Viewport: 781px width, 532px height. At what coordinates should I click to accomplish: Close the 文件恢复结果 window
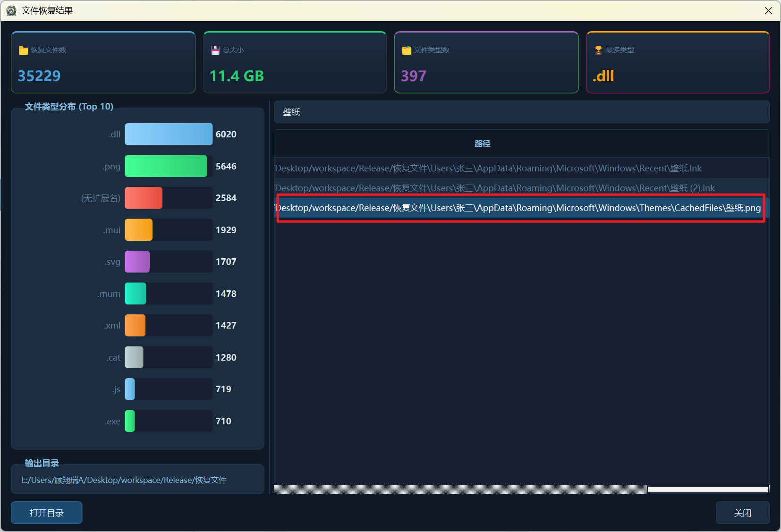768,10
